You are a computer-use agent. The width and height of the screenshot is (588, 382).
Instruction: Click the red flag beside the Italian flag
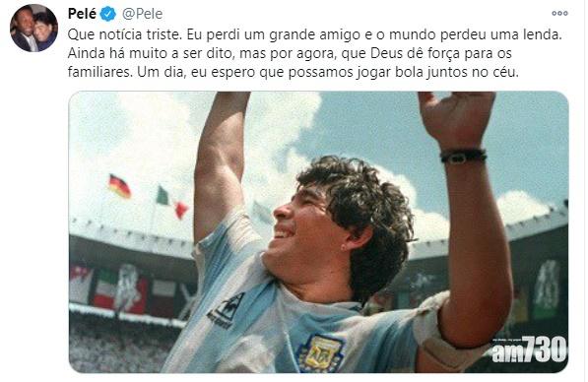coord(181,210)
